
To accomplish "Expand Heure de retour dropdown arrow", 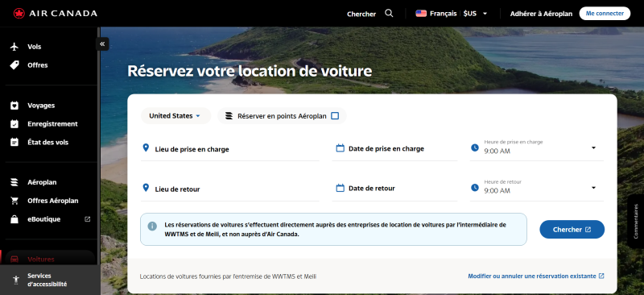I will (593, 188).
